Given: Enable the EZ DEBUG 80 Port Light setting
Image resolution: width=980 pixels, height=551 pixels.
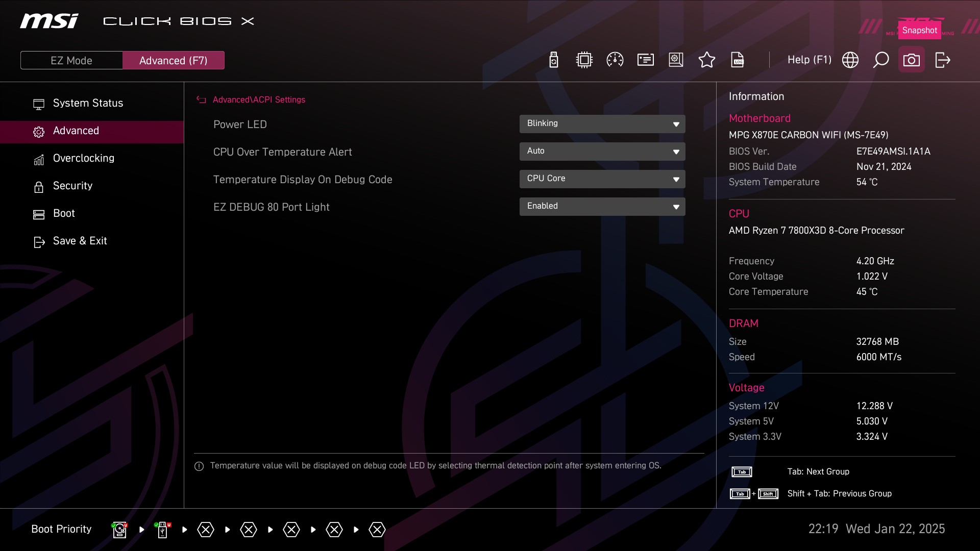Looking at the screenshot, I should [x=602, y=207].
